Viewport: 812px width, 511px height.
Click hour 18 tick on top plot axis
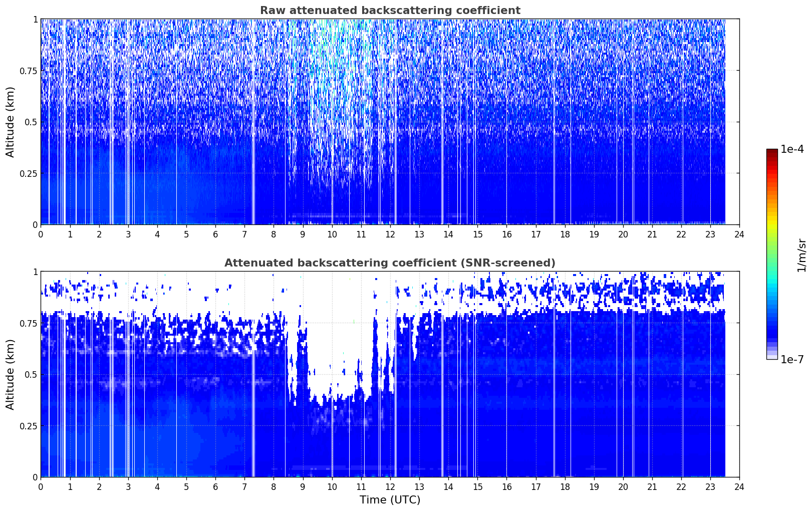point(565,234)
